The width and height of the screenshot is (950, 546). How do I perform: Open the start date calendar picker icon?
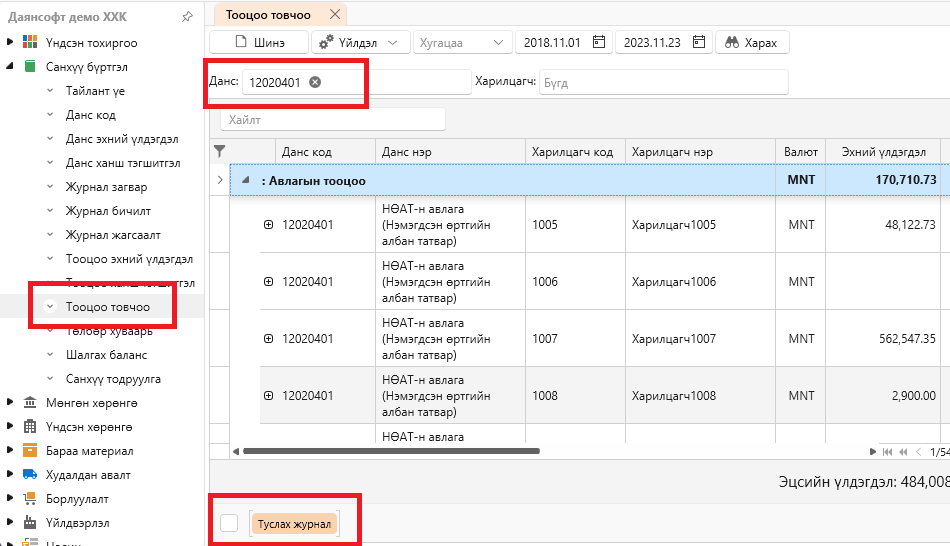click(x=599, y=42)
